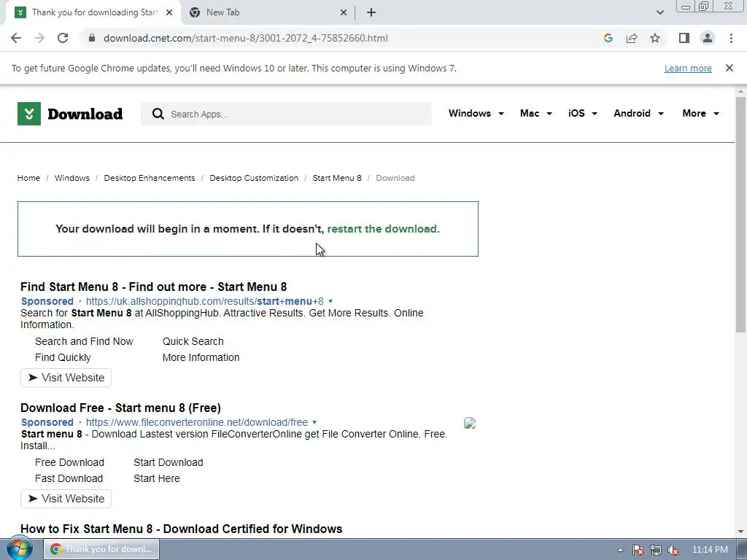This screenshot has height=560, width=747.
Task: Open a new tab with the plus
Action: pos(371,13)
